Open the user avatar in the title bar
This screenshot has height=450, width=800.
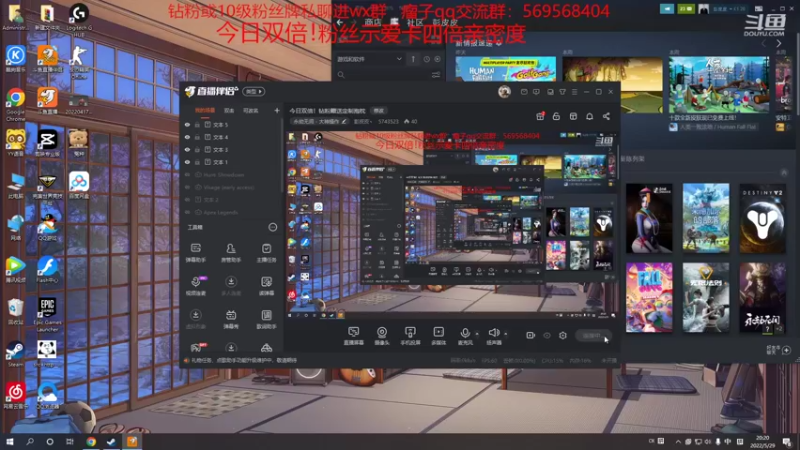click(x=504, y=92)
